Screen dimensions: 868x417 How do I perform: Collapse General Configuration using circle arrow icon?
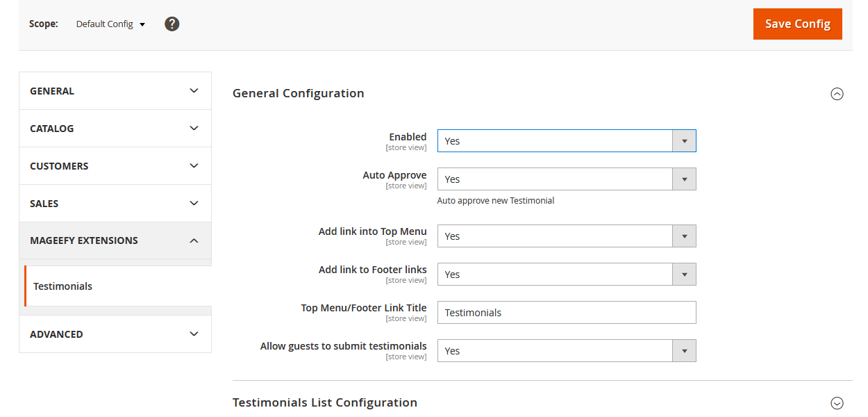[x=837, y=94]
